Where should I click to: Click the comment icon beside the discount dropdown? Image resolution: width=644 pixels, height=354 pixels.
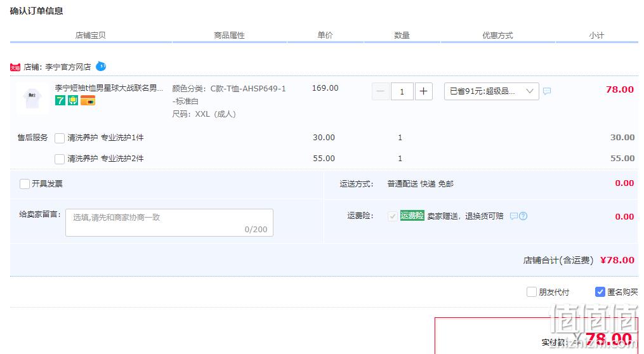[547, 91]
